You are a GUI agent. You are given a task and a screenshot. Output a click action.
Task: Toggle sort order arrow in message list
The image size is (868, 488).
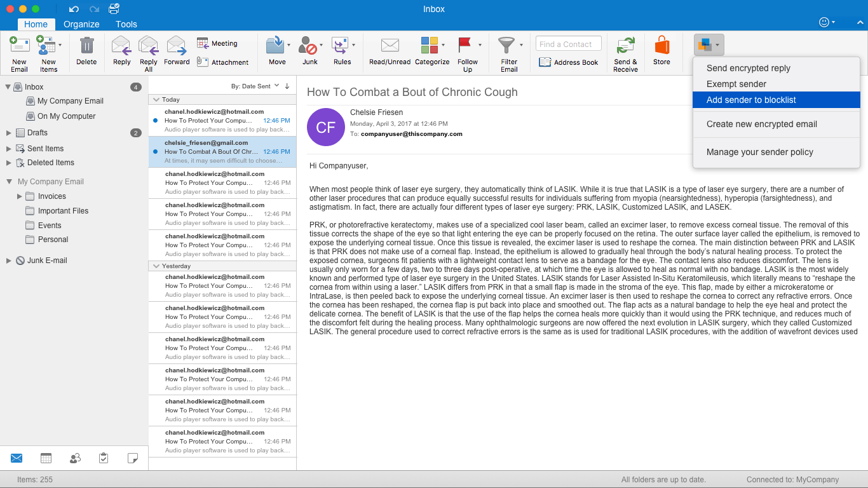(287, 86)
